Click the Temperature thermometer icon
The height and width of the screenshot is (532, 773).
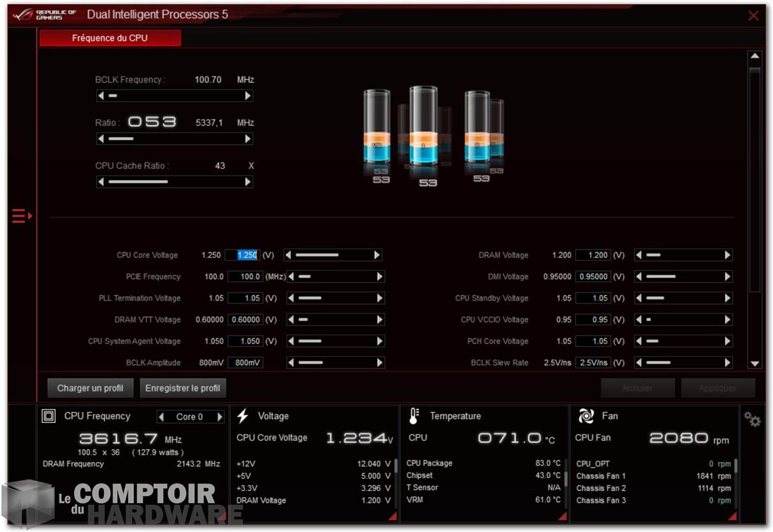click(x=414, y=416)
